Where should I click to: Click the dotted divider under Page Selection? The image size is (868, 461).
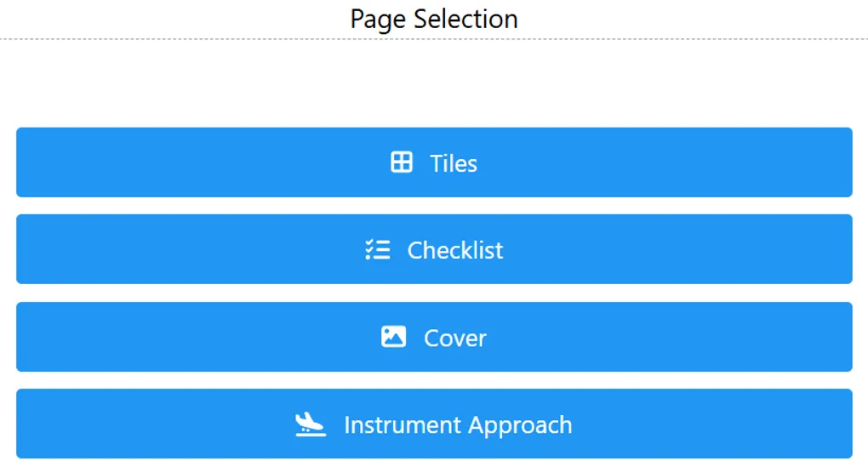213,39
